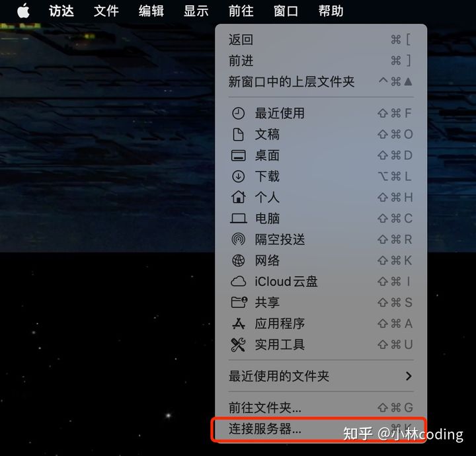The height and width of the screenshot is (456, 476).
Task: Open the 显示 menu
Action: coord(196,11)
